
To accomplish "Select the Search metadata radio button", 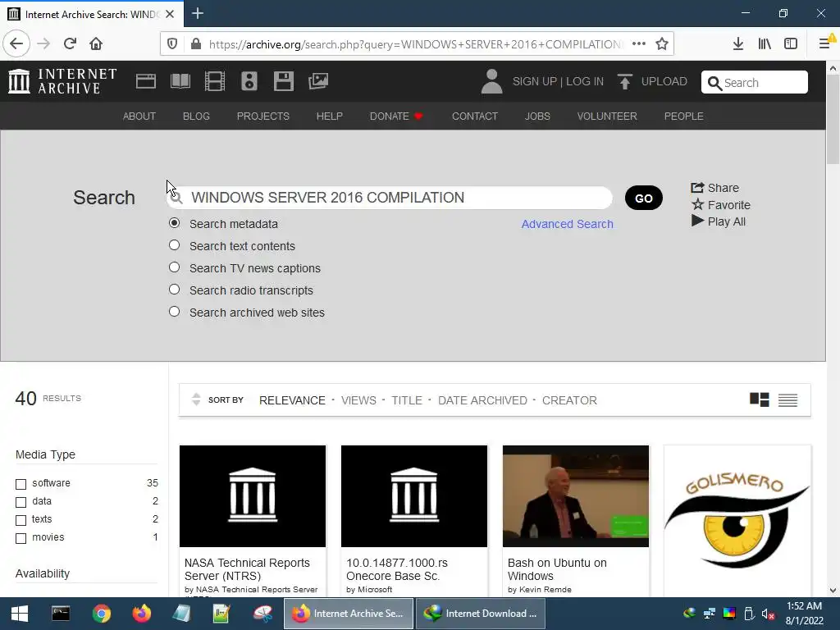I will 174,223.
